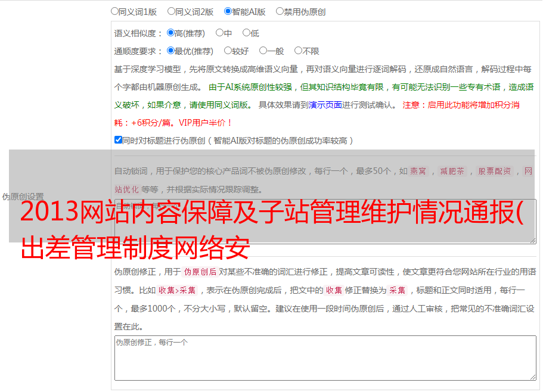The image size is (543, 392).
Task: Open the 演示页面 link
Action: pyautogui.click(x=325, y=105)
